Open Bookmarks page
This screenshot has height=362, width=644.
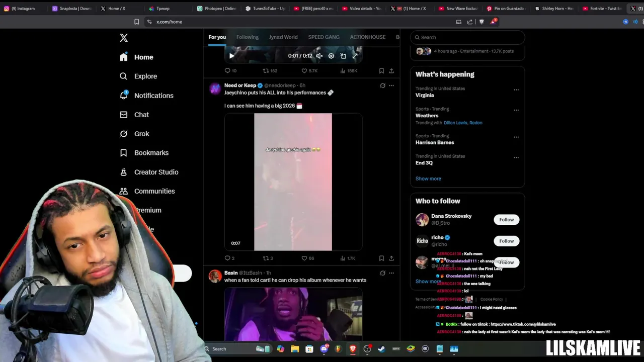[x=144, y=153]
